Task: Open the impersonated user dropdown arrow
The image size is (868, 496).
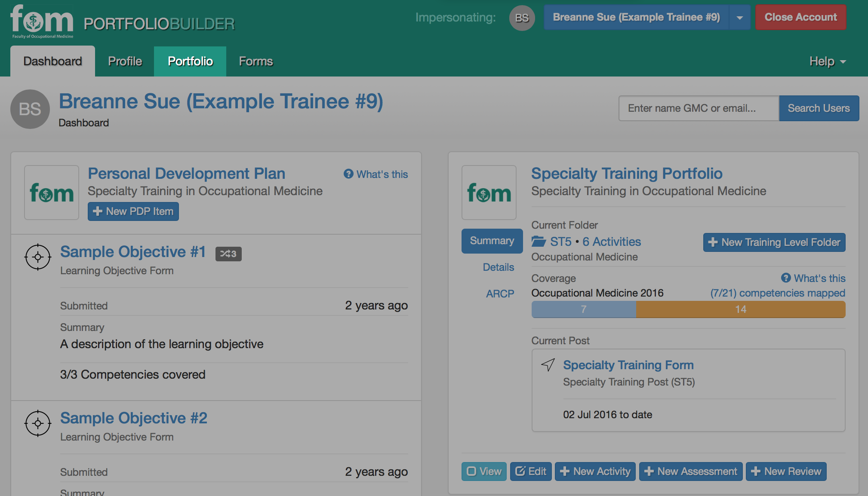Action: (x=740, y=18)
